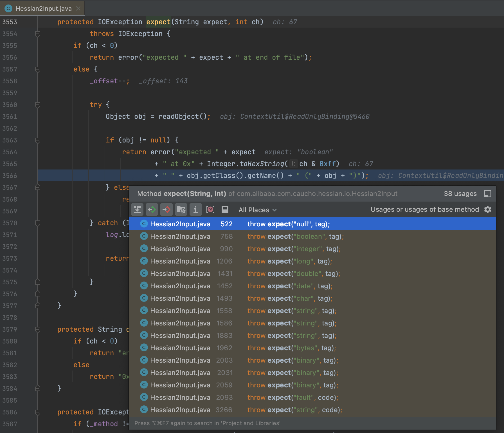Viewport: 504px width, 433px height.
Task: Click readObject() call on line 3561
Action: [183, 117]
